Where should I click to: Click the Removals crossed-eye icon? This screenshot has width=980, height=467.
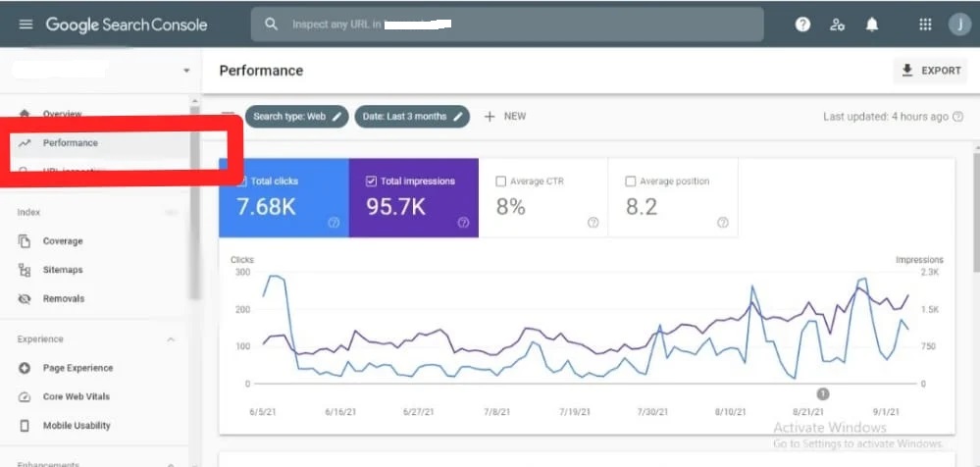25,299
